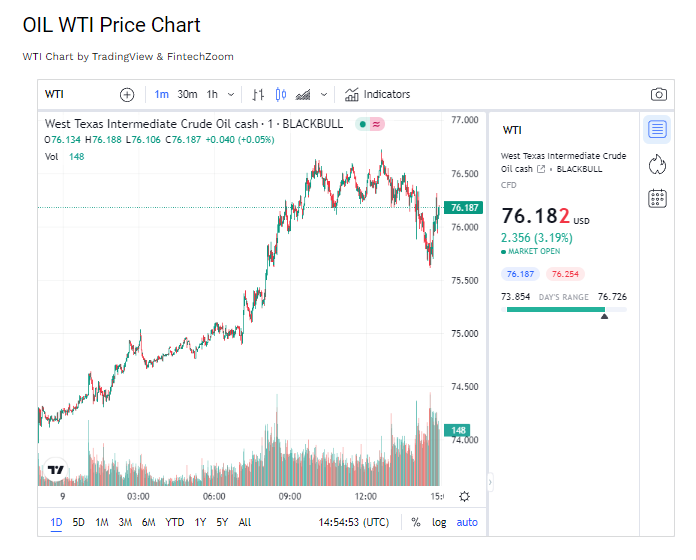
Task: Switch to 5D date range
Action: (78, 522)
